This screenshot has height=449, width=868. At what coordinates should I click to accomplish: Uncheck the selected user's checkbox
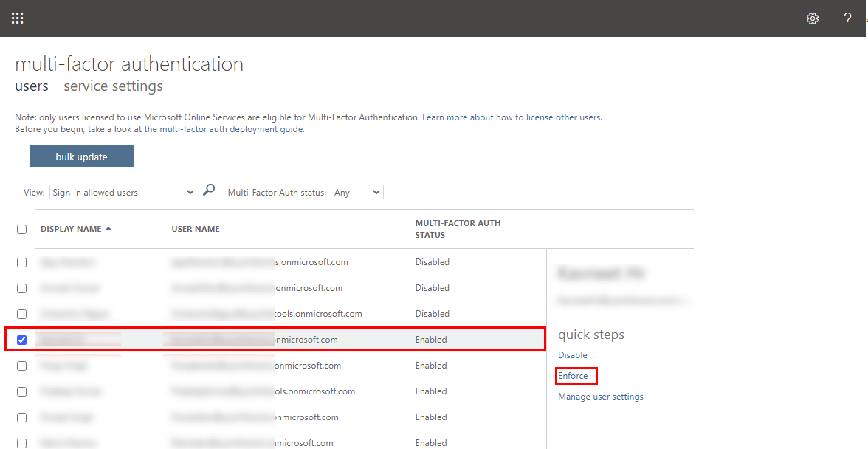(21, 340)
